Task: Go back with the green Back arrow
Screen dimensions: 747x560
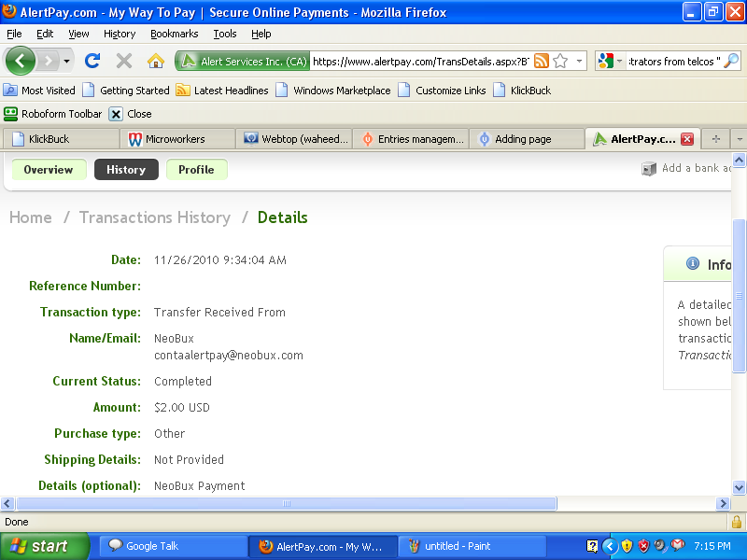Action: pyautogui.click(x=20, y=61)
